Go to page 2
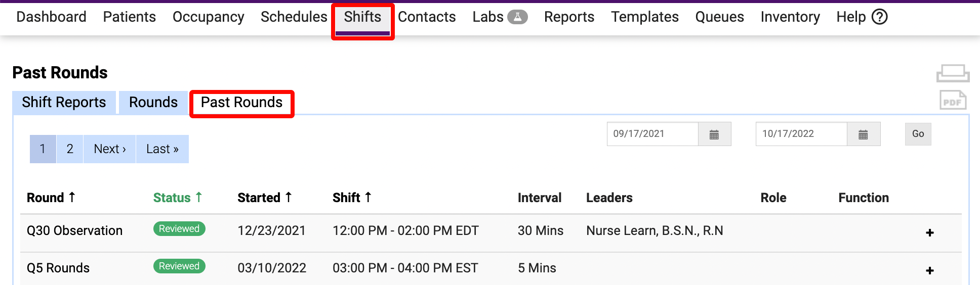 click(70, 149)
